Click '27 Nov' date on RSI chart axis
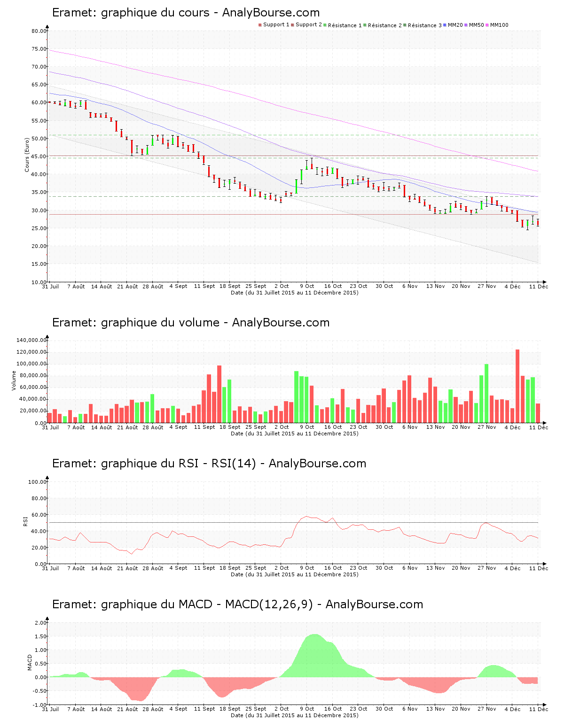Screen dimensions: 564x728 487,568
